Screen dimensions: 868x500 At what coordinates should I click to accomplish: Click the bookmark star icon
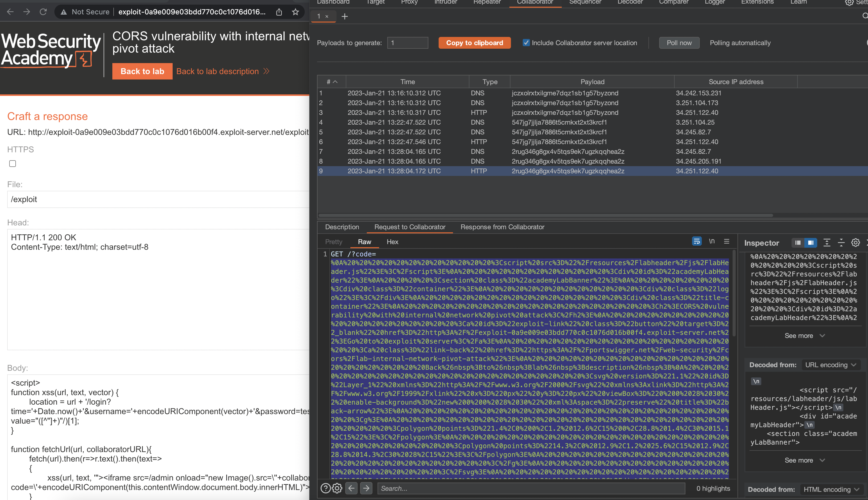pyautogui.click(x=295, y=12)
